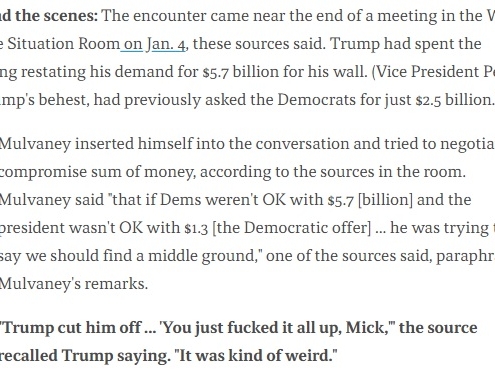Click the word "compromise" in second paragraph
This screenshot has height=383, width=495.
pyautogui.click(x=43, y=173)
